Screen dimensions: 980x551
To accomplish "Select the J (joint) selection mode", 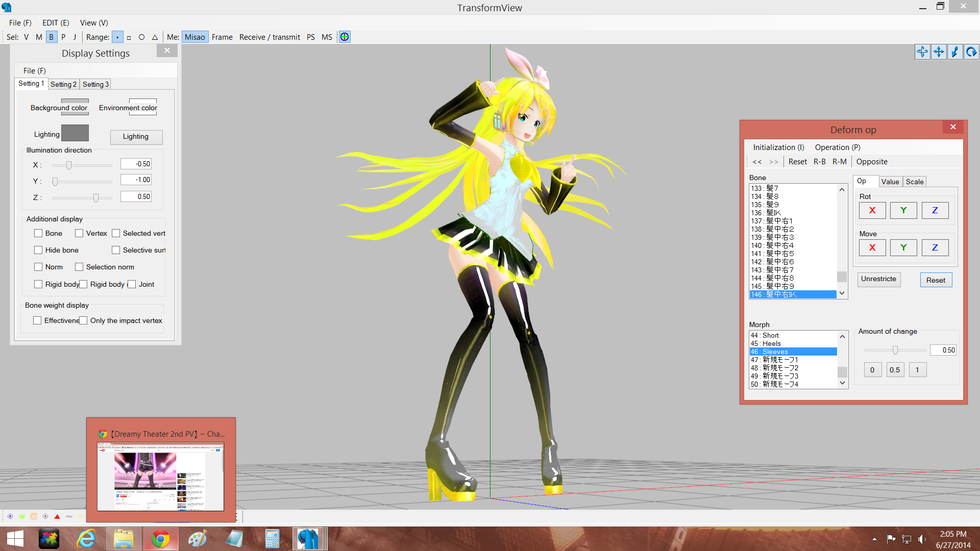I will coord(75,37).
